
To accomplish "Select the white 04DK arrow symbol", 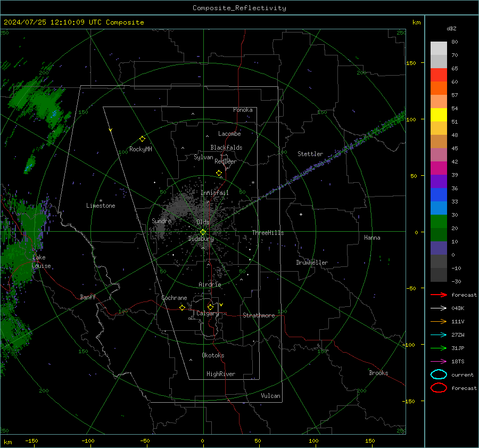I will point(439,308).
